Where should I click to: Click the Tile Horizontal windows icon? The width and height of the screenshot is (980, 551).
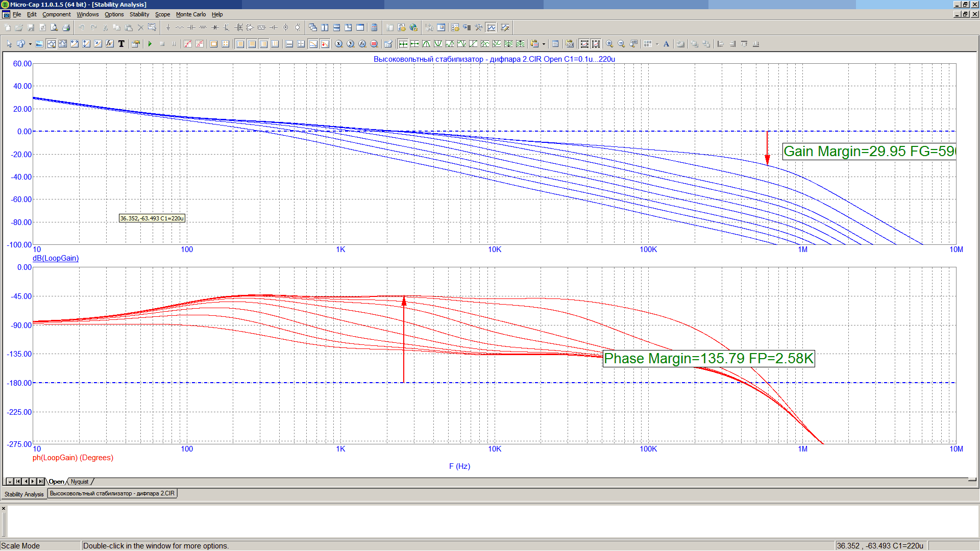336,28
